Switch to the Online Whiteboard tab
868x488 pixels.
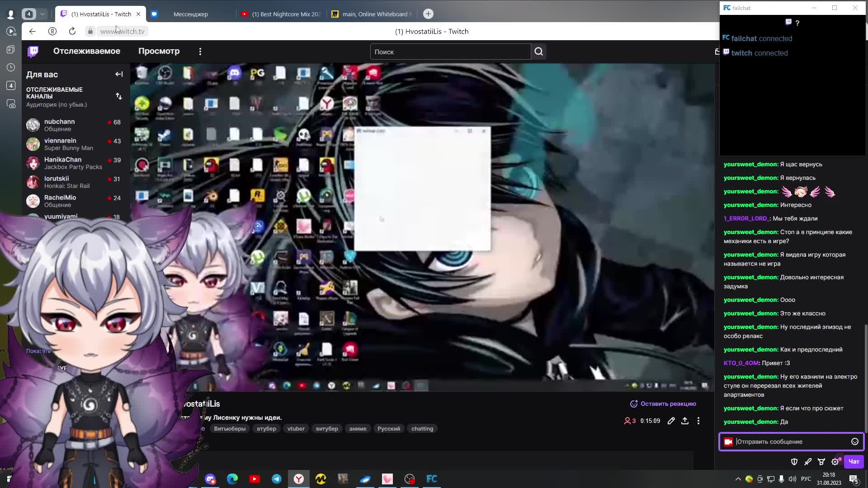pyautogui.click(x=372, y=14)
